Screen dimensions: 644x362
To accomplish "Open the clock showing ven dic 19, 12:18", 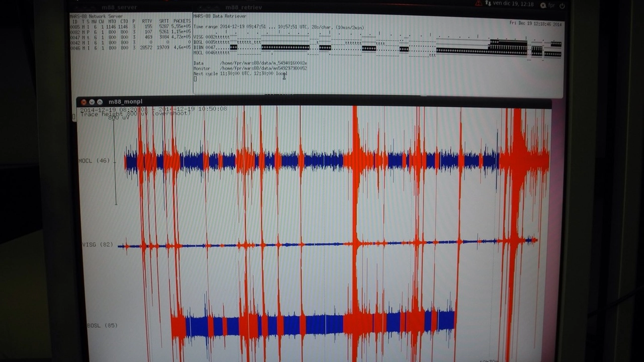I will coord(514,5).
